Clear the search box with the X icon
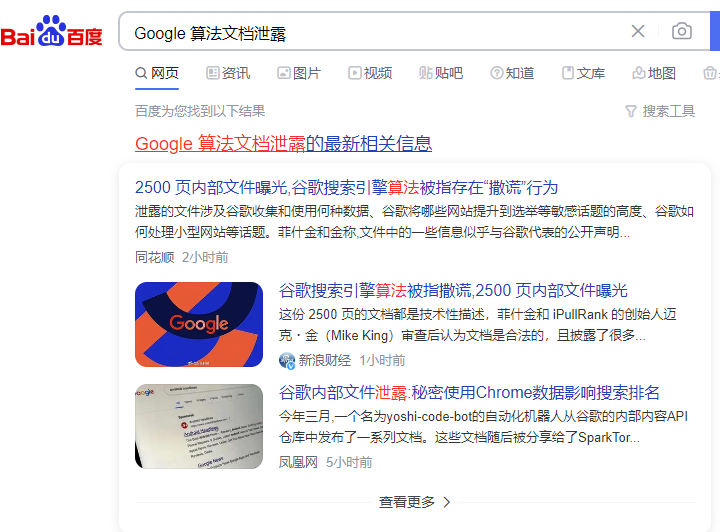This screenshot has width=720, height=532. (x=638, y=31)
